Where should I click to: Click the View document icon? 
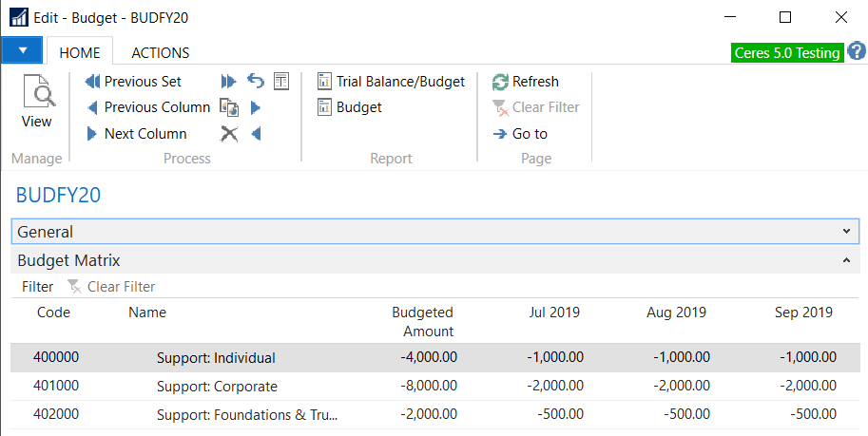36,93
